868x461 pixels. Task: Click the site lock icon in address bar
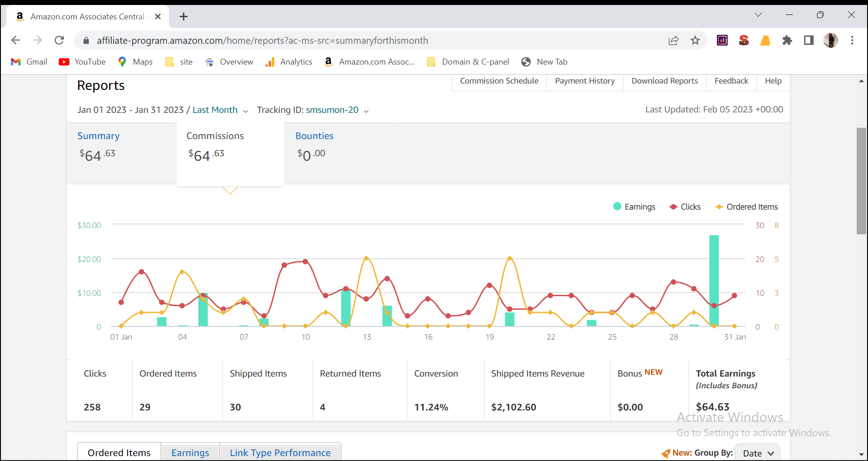(x=86, y=41)
